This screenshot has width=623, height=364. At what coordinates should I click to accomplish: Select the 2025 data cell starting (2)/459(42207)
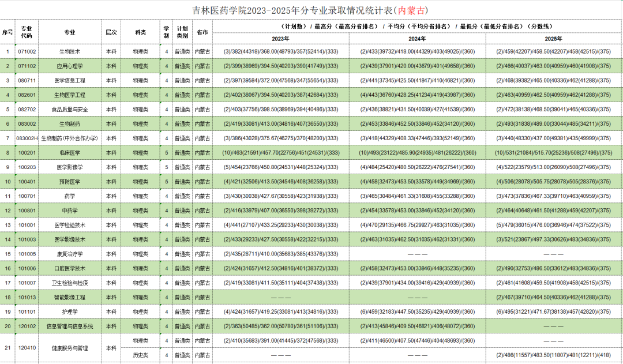pos(554,52)
